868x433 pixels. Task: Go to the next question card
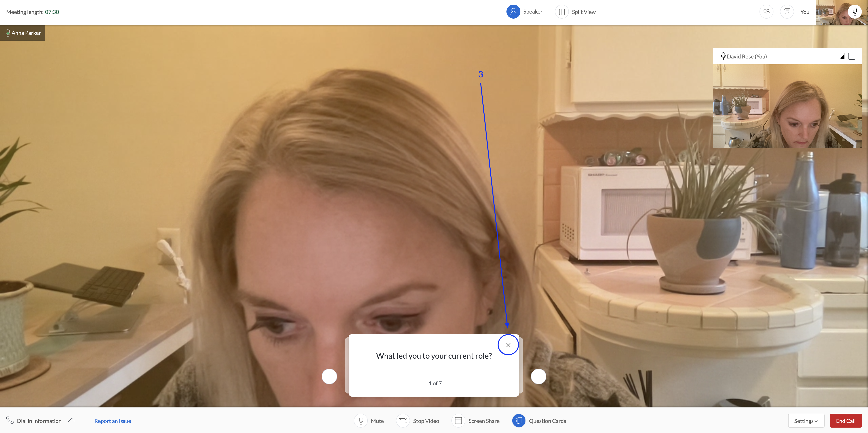(538, 376)
